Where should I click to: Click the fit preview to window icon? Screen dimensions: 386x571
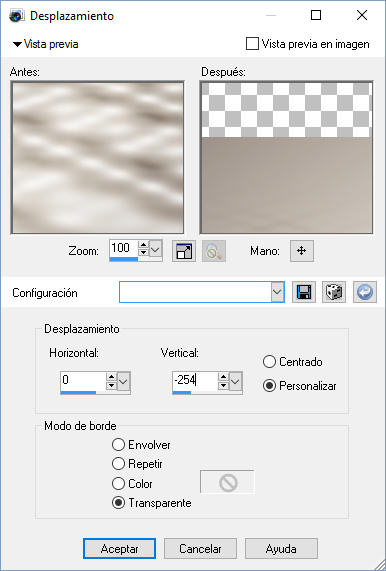[x=184, y=251]
